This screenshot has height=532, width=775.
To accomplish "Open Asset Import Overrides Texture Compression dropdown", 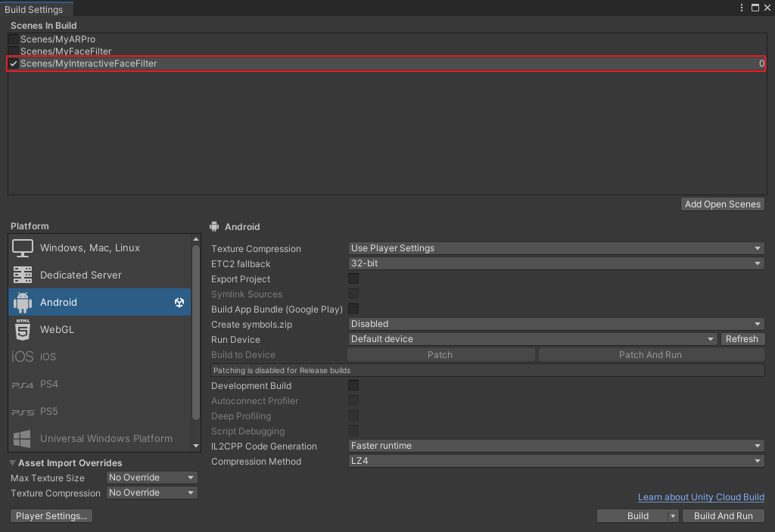I will coord(151,493).
